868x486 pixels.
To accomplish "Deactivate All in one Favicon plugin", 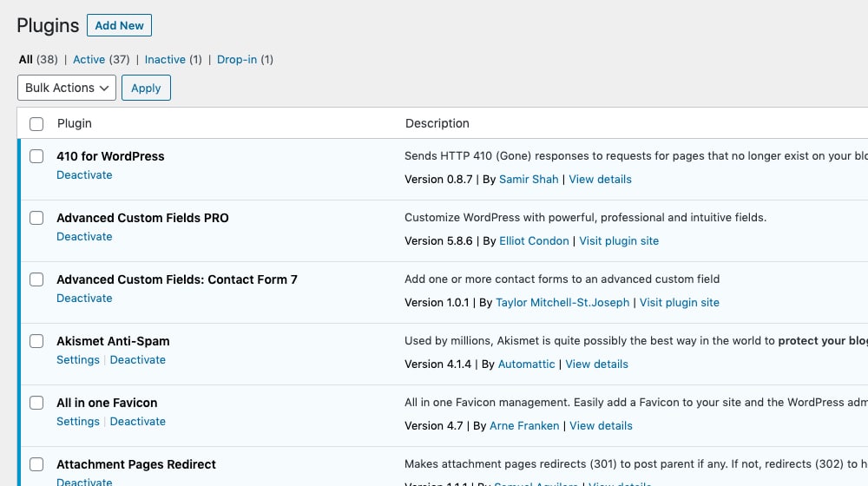I will tap(138, 421).
